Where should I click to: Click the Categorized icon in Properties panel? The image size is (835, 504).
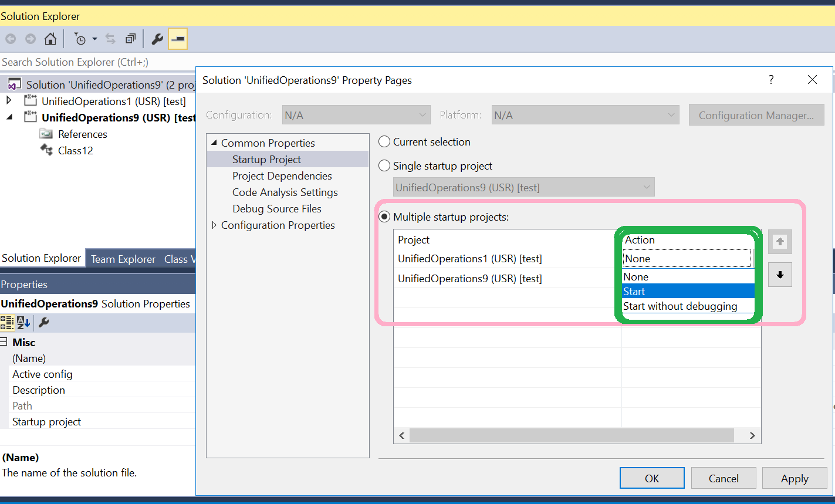[7, 322]
